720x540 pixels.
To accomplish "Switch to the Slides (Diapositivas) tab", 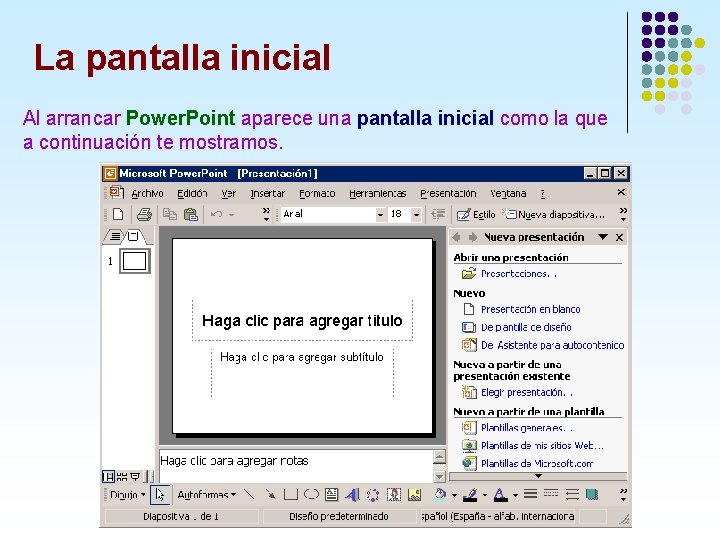I will (133, 236).
